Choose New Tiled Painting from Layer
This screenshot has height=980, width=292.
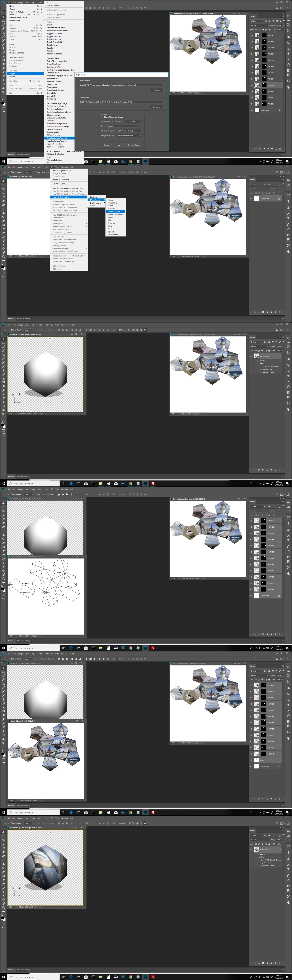coord(69,215)
